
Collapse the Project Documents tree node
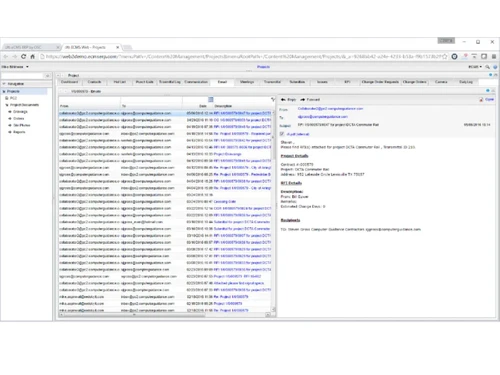7,105
